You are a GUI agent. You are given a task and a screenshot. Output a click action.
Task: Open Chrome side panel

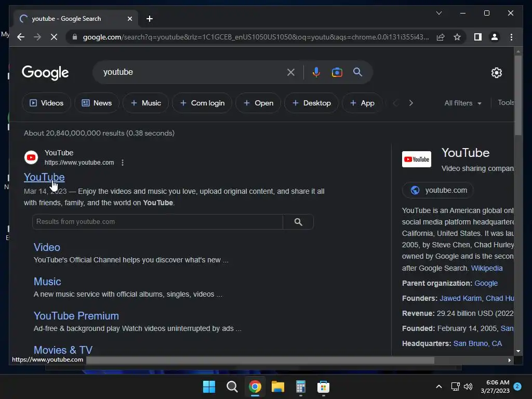coord(478,37)
